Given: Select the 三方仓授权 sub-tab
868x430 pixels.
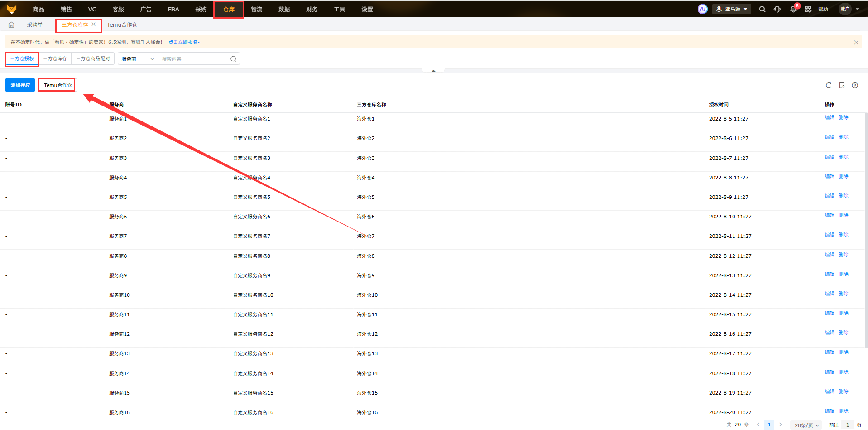Looking at the screenshot, I should tap(22, 58).
